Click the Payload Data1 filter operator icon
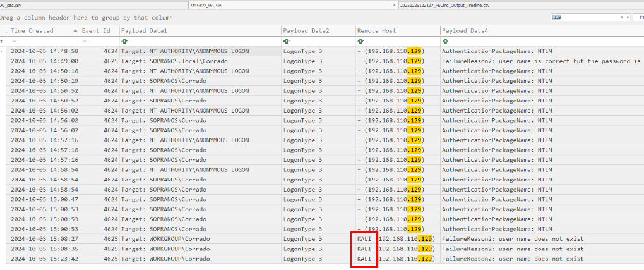Image resolution: width=644 pixels, height=270 pixels. (124, 41)
